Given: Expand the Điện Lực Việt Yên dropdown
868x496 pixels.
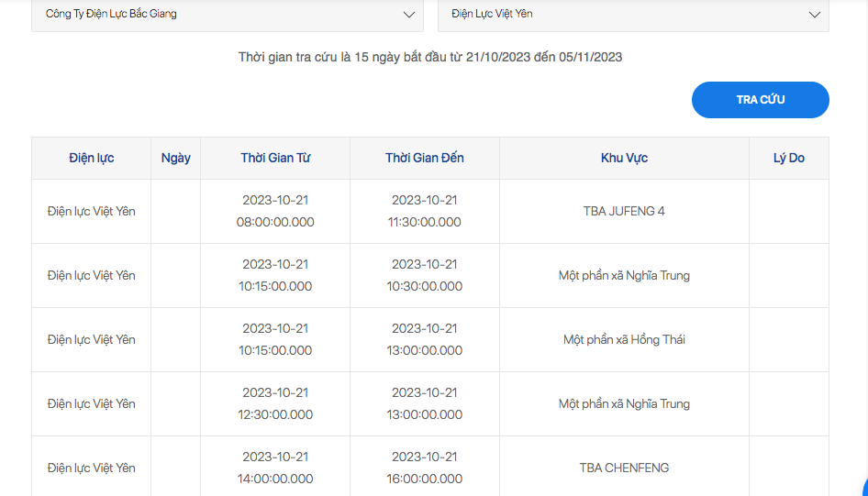Looking at the screenshot, I should [x=633, y=15].
